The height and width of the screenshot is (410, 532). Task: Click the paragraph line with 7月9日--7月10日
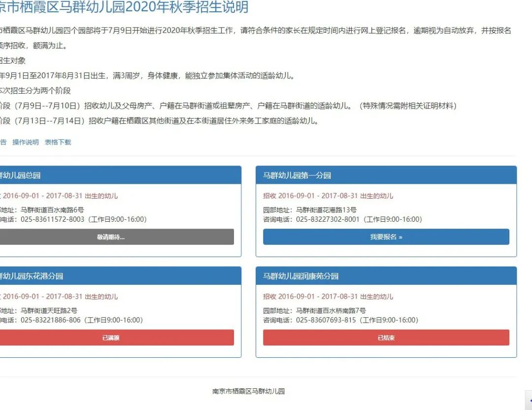(229, 105)
